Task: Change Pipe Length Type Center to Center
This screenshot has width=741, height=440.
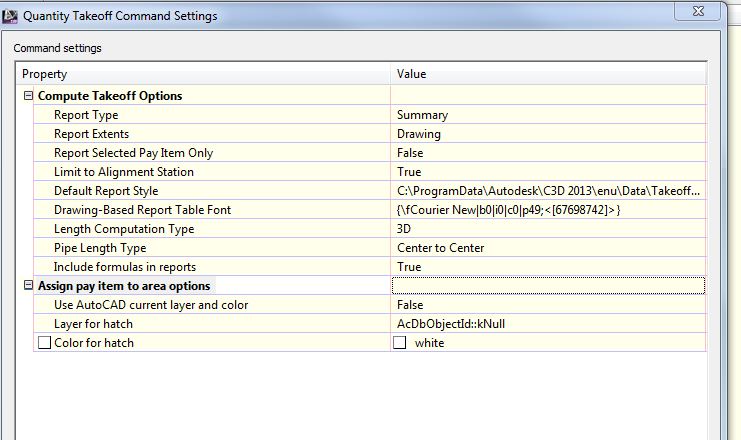Action: pyautogui.click(x=548, y=248)
